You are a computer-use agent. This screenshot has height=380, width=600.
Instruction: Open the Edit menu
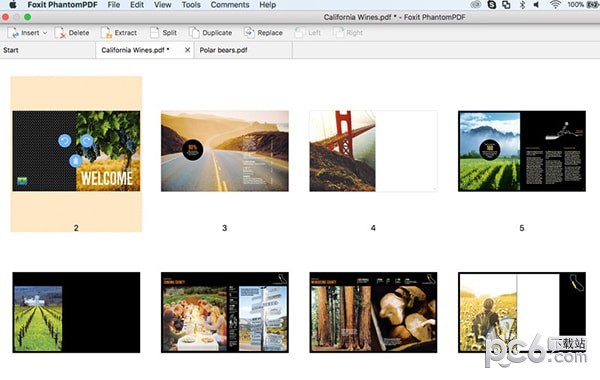pos(137,5)
